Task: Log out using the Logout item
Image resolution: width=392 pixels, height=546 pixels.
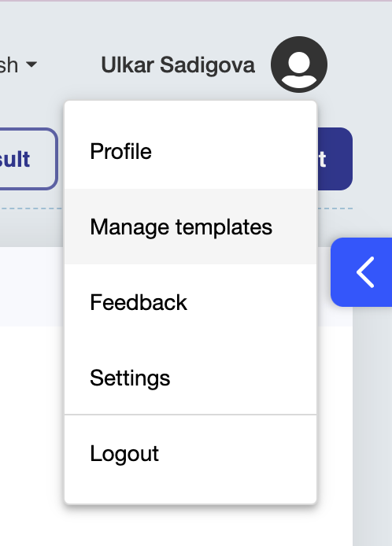Action: [x=190, y=453]
